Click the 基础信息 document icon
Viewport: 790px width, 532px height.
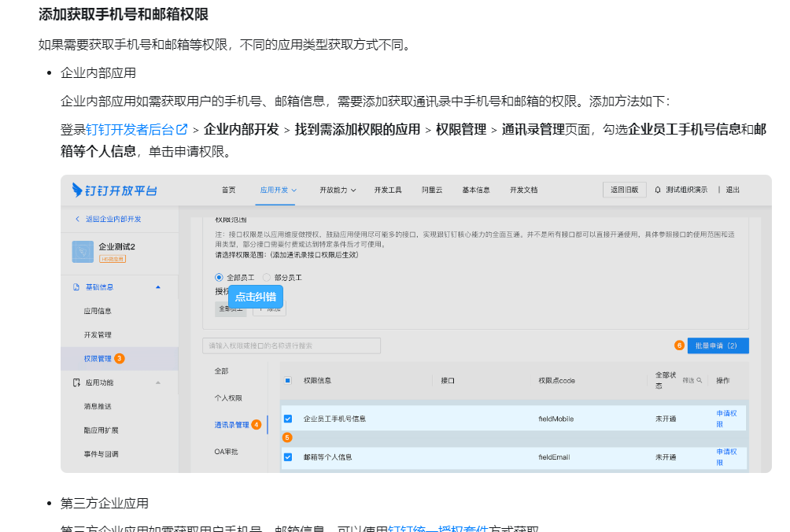coord(76,287)
